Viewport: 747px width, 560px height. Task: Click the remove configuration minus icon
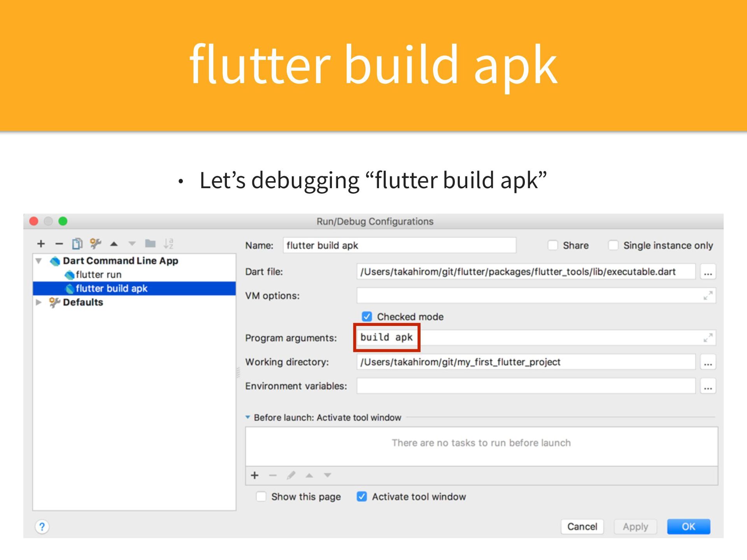pos(59,244)
